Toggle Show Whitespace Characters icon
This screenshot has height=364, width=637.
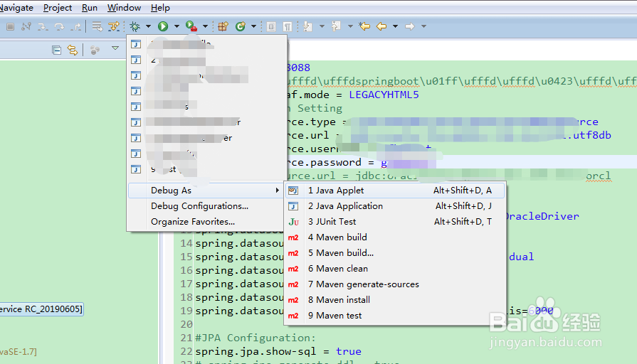point(288,27)
